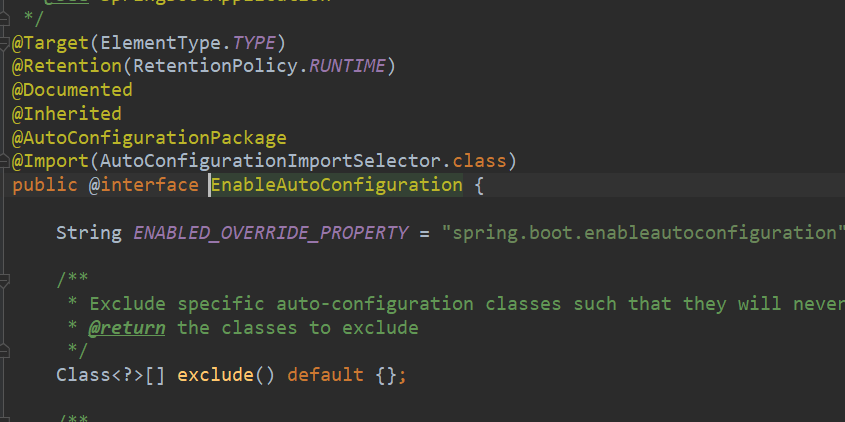Click the Class<?>[] return type

110,375
